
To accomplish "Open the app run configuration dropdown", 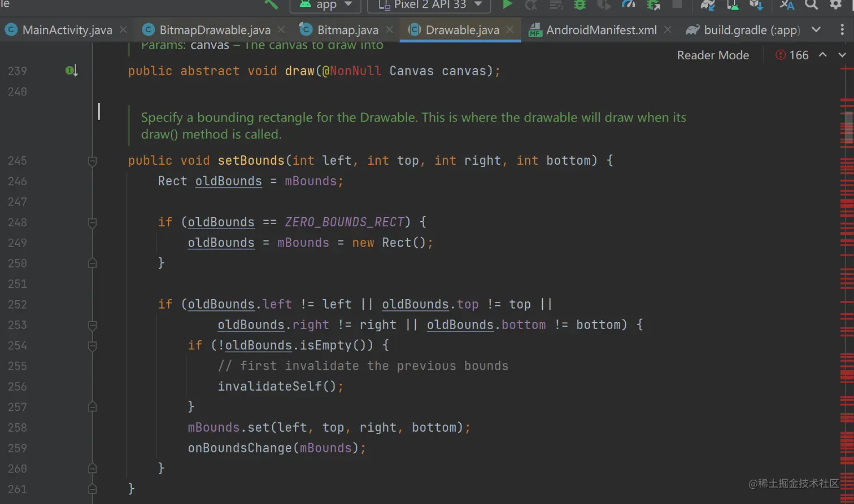I will coord(325,5).
